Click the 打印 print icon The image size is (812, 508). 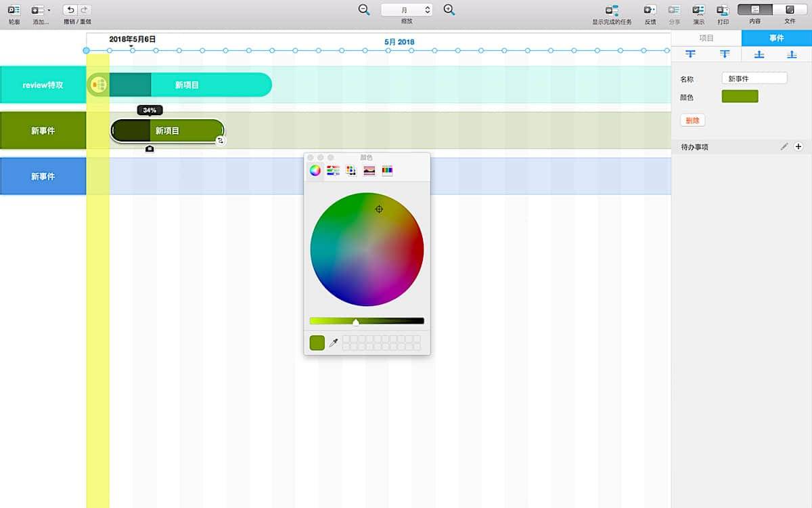tap(723, 10)
